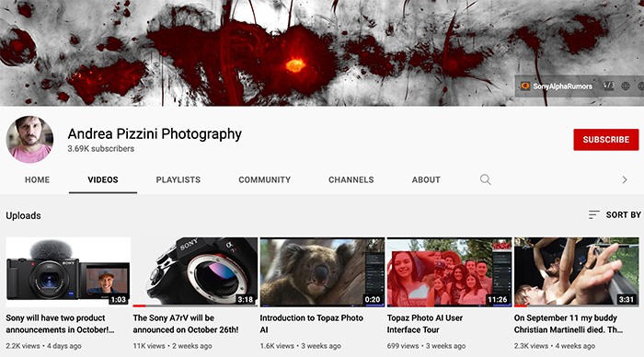Click '2.2K views • 4 days ago' text
The width and height of the screenshot is (644, 357).
tap(43, 346)
